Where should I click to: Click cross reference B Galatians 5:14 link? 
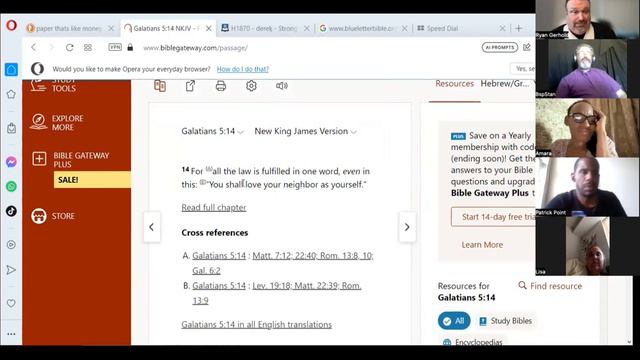[x=219, y=286]
